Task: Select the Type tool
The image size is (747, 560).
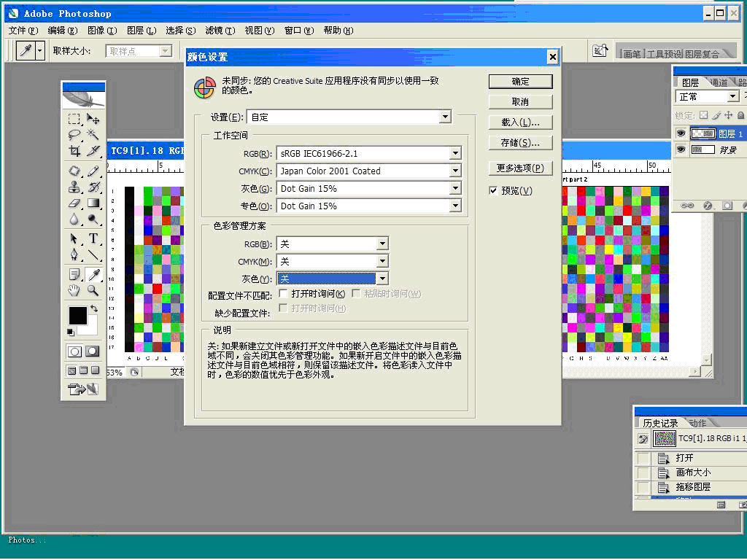Action: click(93, 238)
